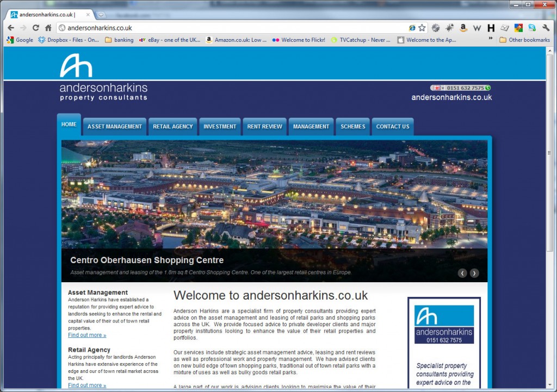This screenshot has height=392, width=557.
Task: Click the green Skype call icon by phone number
Action: click(x=488, y=88)
